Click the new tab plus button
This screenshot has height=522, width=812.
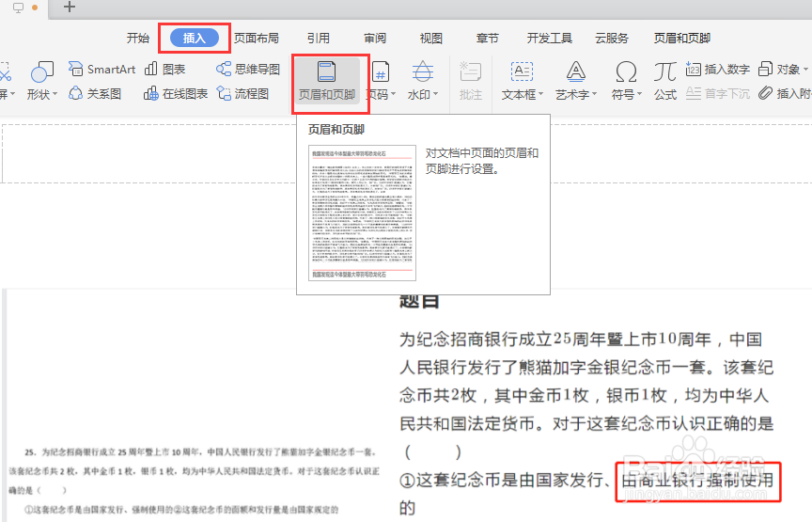[x=70, y=7]
